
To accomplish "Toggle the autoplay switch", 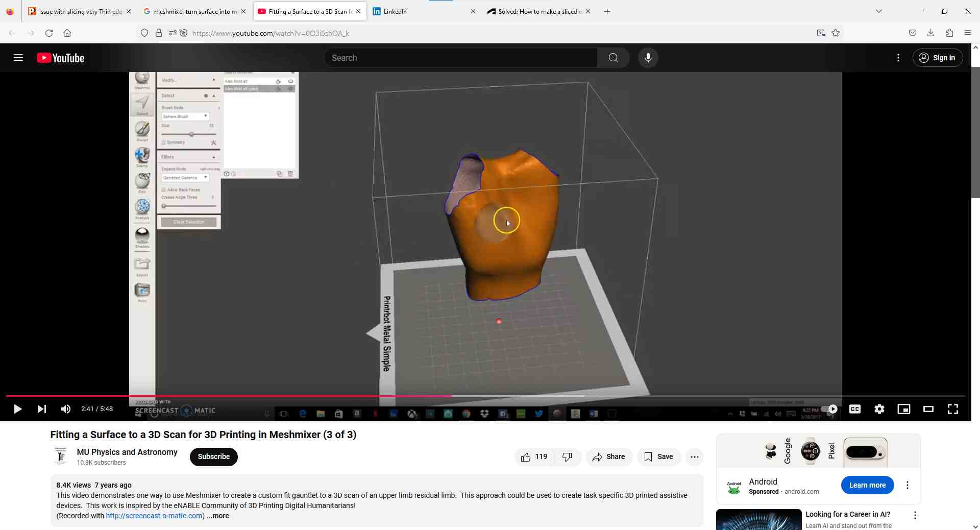I will (829, 409).
